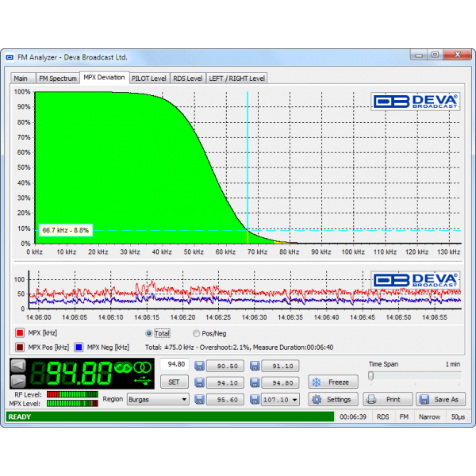This screenshot has width=476, height=476.
Task: Click the frequency input field showing 94.80
Action: pyautogui.click(x=175, y=364)
